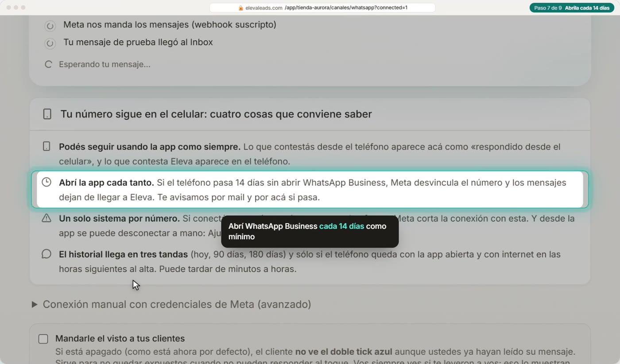Click the bold text "El historial llega en tres tandas"
Viewport: 620px width, 364px height.
124,254
